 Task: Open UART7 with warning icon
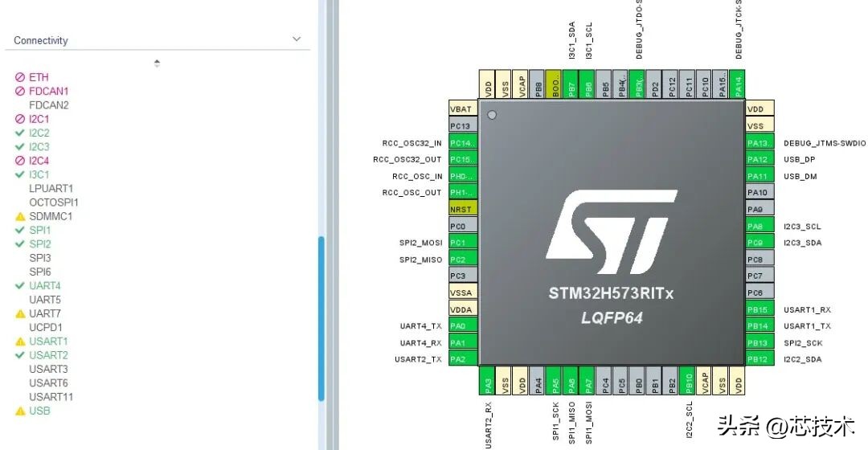[x=45, y=313]
